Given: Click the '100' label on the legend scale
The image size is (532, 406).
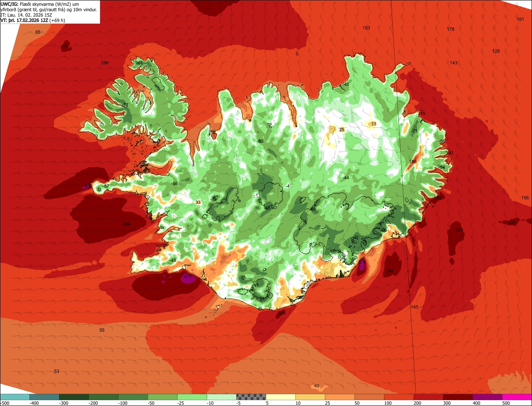Looking at the screenshot, I should tap(387, 403).
